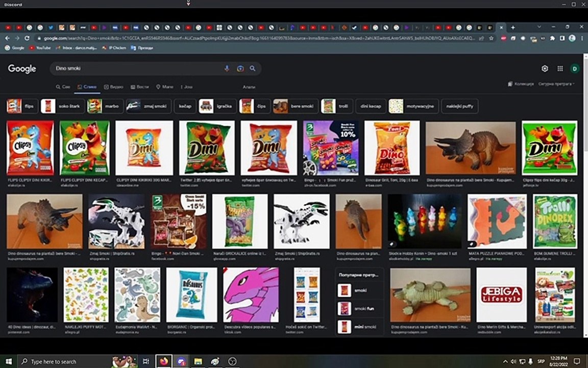Open OBS Studio from the taskbar

click(x=232, y=361)
